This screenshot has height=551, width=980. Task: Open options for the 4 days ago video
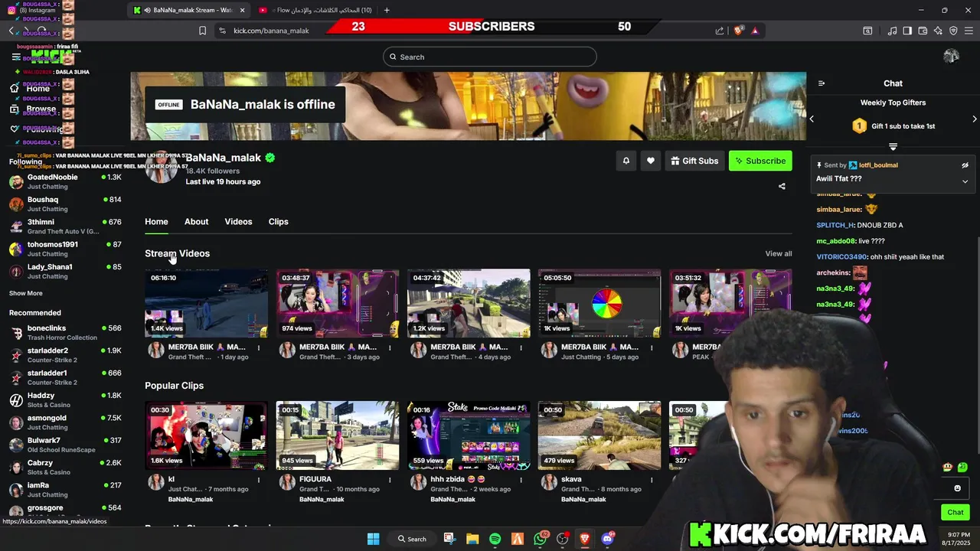click(521, 347)
